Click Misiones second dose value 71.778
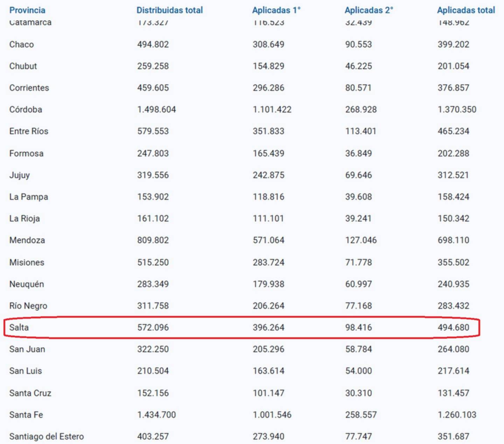Screen dimensions: 504x444 (x=358, y=262)
